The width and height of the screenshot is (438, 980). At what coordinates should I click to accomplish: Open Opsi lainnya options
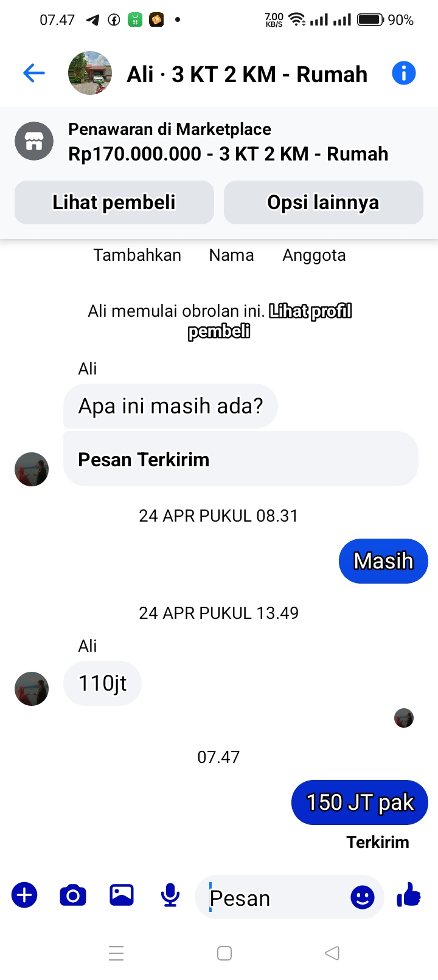coord(324,202)
